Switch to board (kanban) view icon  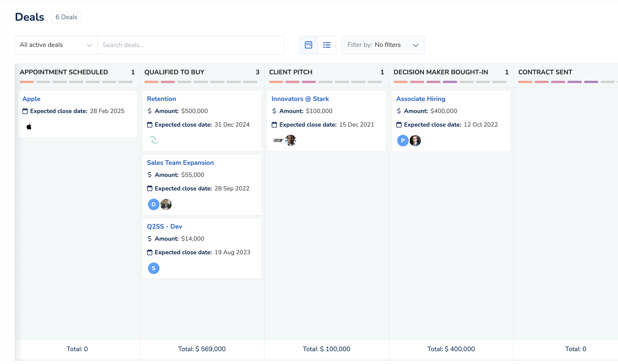(308, 45)
